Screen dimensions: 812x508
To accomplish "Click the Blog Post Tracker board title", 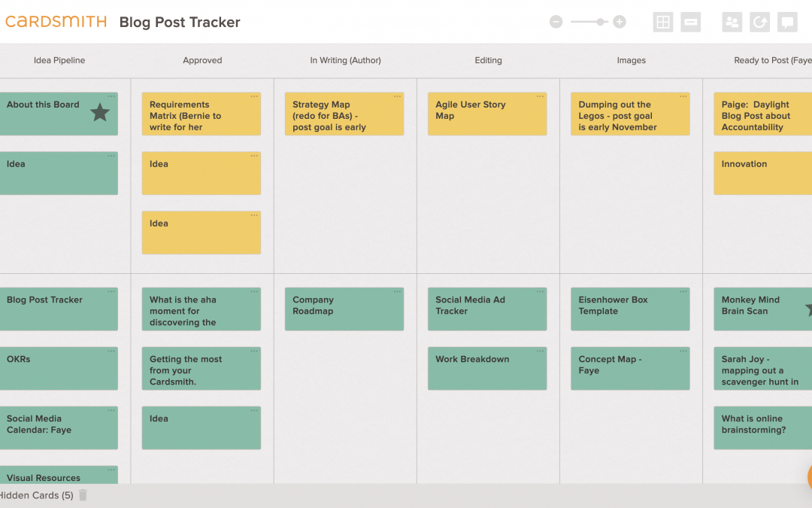I will point(180,23).
